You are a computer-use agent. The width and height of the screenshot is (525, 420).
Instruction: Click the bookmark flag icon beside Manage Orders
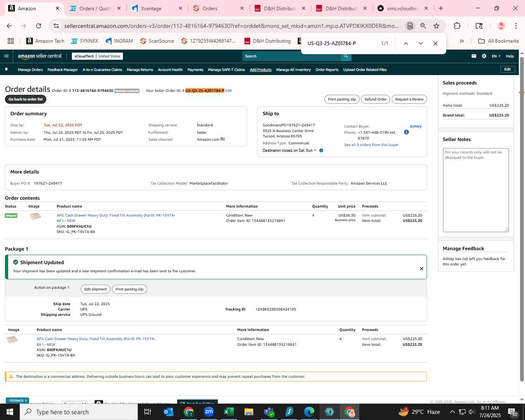6,69
